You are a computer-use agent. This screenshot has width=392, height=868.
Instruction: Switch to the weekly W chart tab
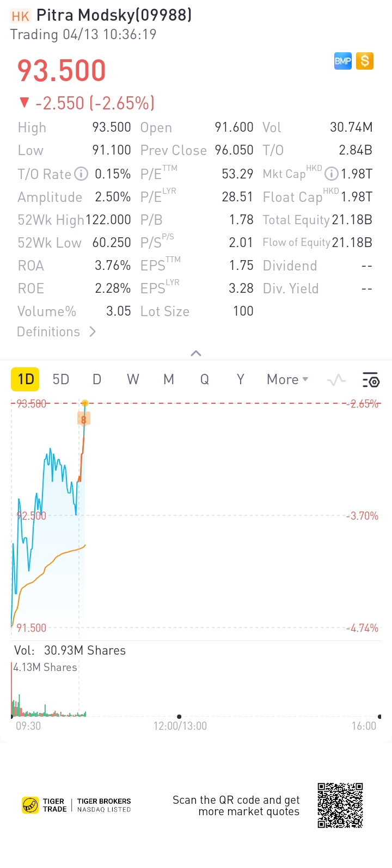[x=133, y=379]
